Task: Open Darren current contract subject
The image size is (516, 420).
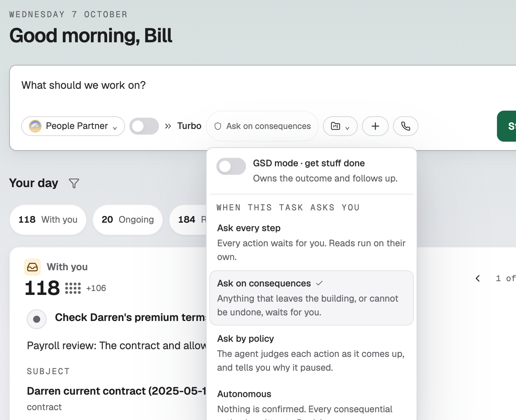Action: click(x=116, y=391)
